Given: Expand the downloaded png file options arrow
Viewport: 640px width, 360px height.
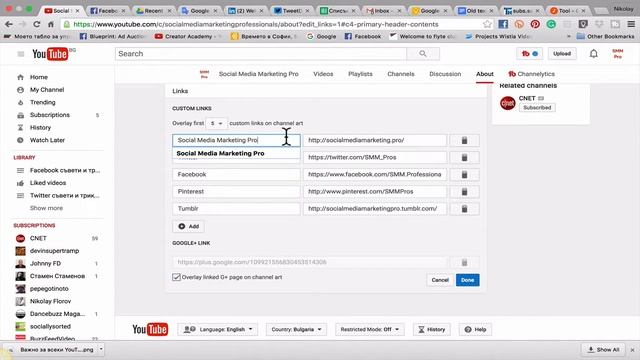Looking at the screenshot, I should (101, 349).
